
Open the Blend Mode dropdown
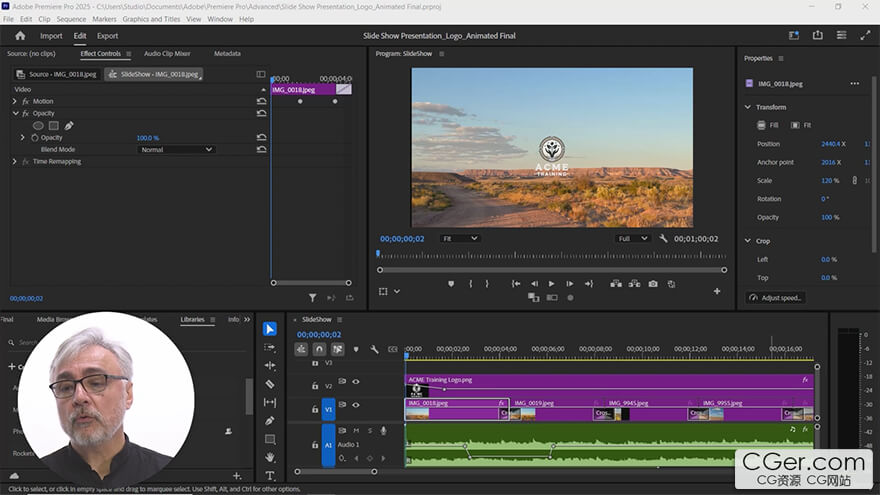(177, 149)
